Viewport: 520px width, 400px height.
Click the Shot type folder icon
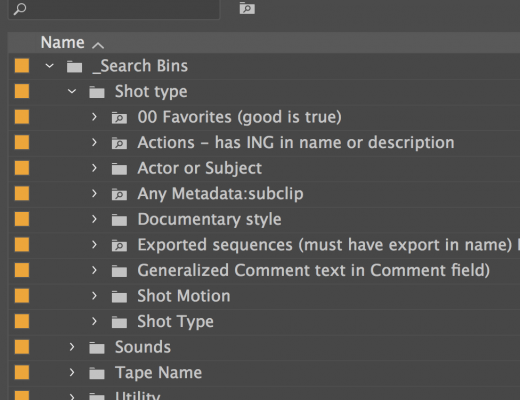(97, 92)
